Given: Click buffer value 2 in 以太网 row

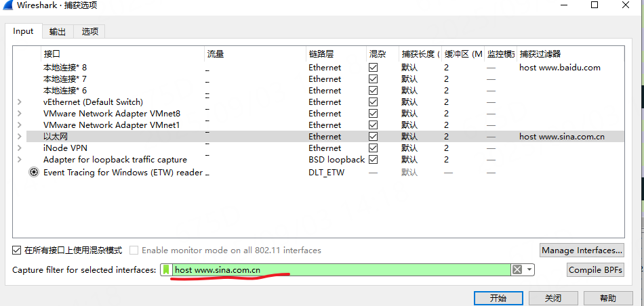Looking at the screenshot, I should coord(447,136).
